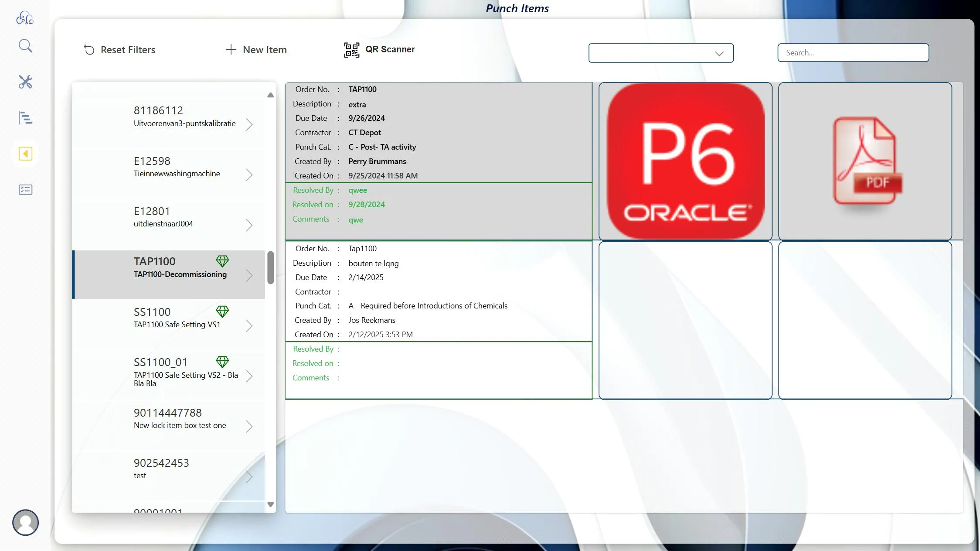
Task: Click New Item button text
Action: tap(265, 50)
